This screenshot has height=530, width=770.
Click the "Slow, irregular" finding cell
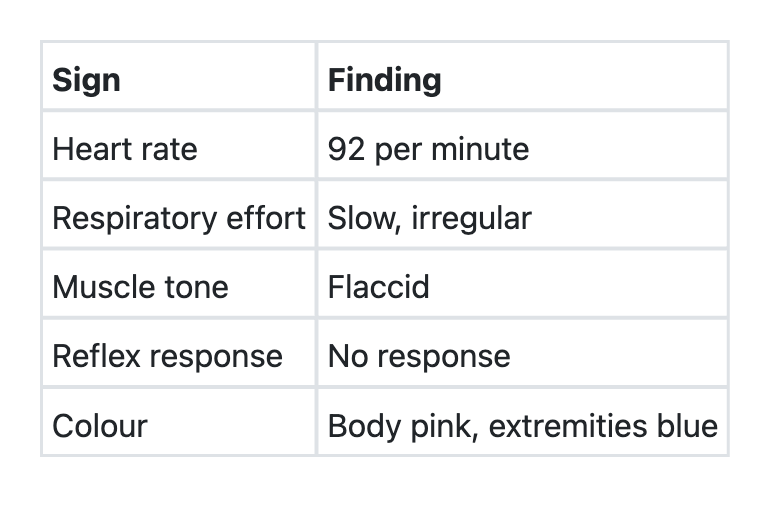point(430,218)
